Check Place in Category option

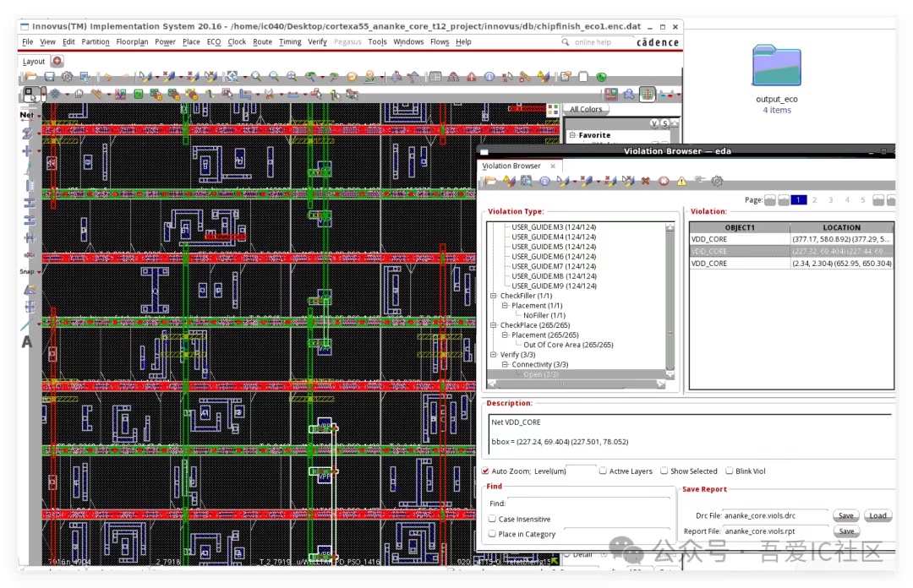point(493,534)
